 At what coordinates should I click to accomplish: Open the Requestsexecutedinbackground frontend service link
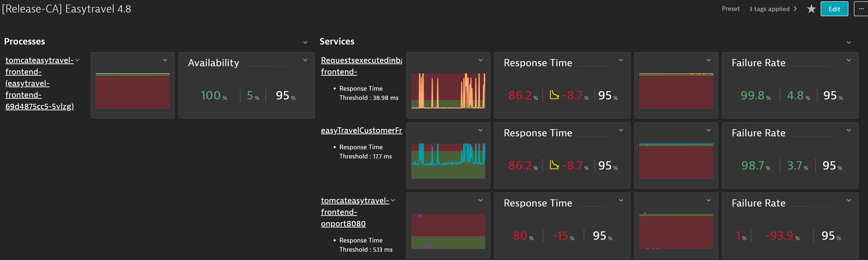(x=361, y=66)
